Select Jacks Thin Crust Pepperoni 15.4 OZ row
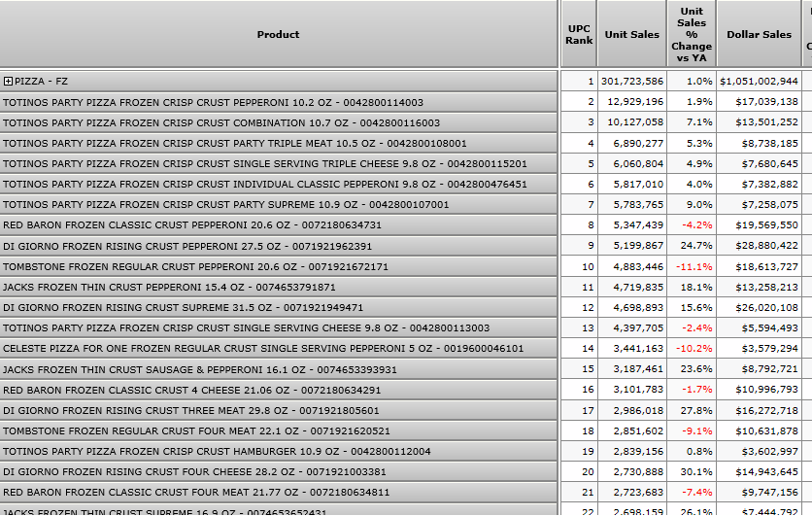This screenshot has width=812, height=516. click(x=168, y=287)
